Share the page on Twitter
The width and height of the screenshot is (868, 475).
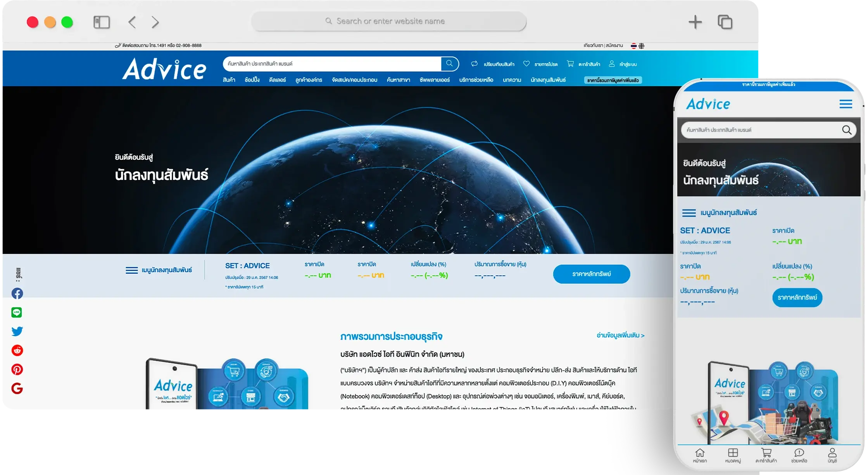[17, 332]
